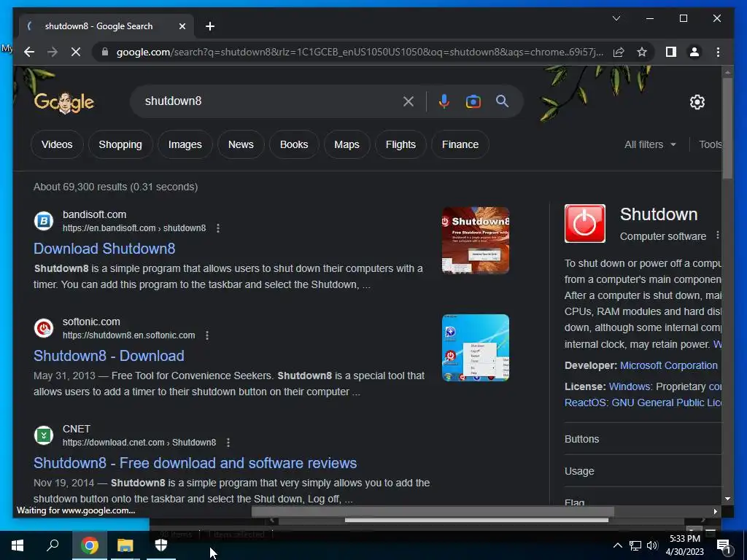Switch to Finance results
Screen dimensions: 747x560
click(460, 144)
